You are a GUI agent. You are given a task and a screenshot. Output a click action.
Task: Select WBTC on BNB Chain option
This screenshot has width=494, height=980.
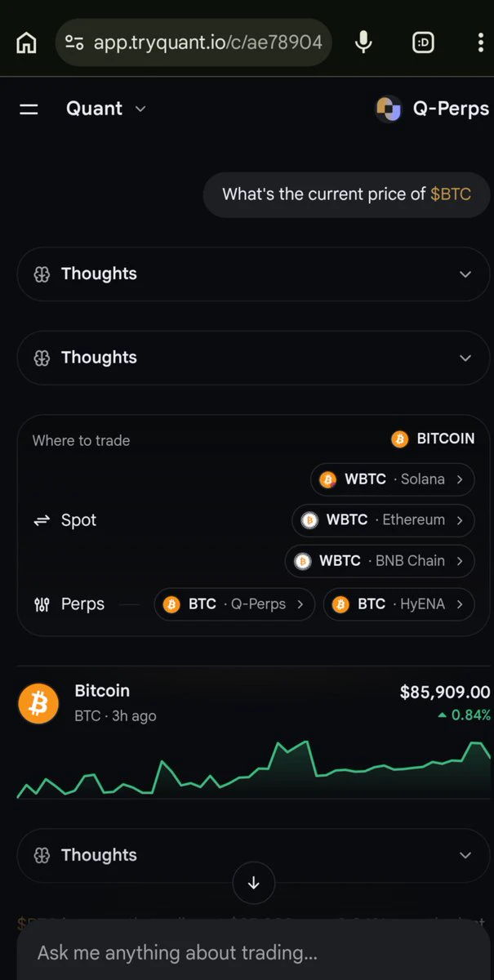point(380,561)
